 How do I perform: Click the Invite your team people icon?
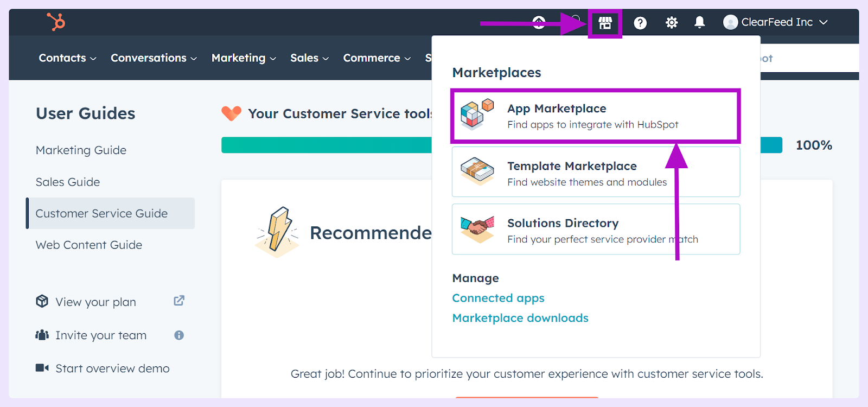click(42, 335)
